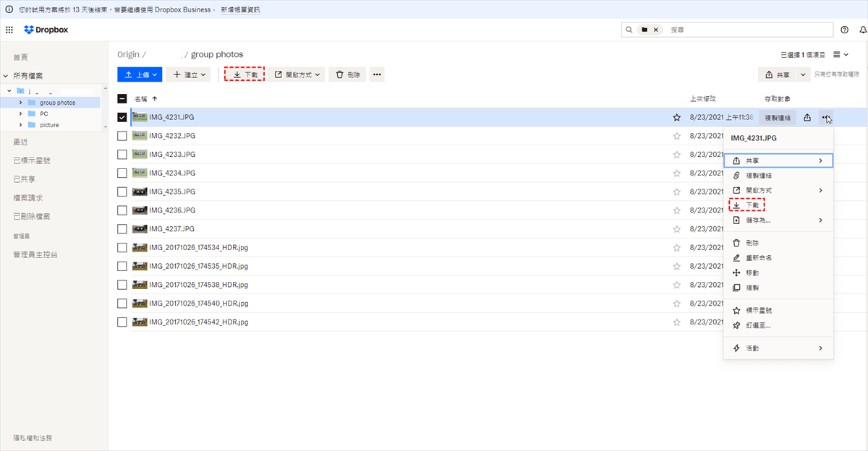Star the IMG_4235.JPG file

(677, 192)
